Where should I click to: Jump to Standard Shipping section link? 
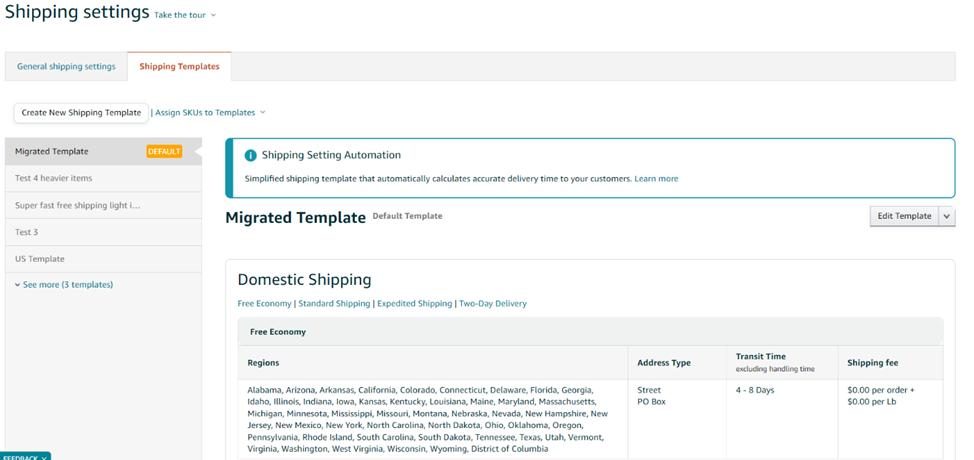point(333,303)
